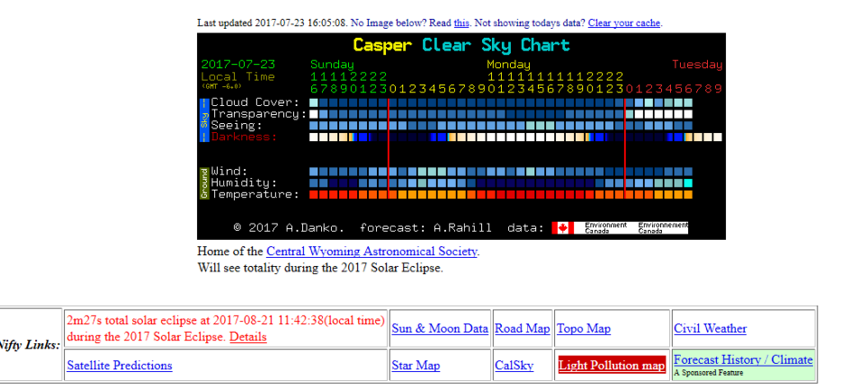Viewport: 868px width, 390px height.
Task: Click the first Cloud Cover forecast block
Action: 314,102
